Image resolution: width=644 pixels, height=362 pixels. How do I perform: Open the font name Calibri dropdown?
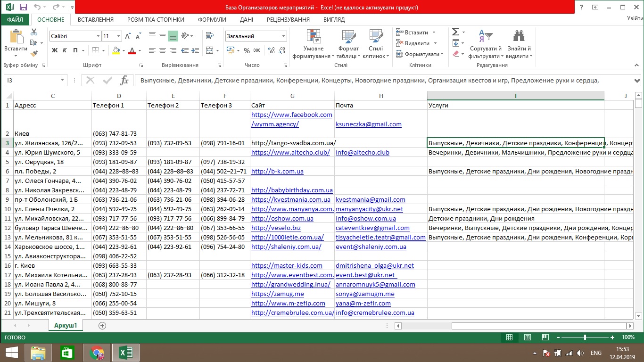coord(98,36)
